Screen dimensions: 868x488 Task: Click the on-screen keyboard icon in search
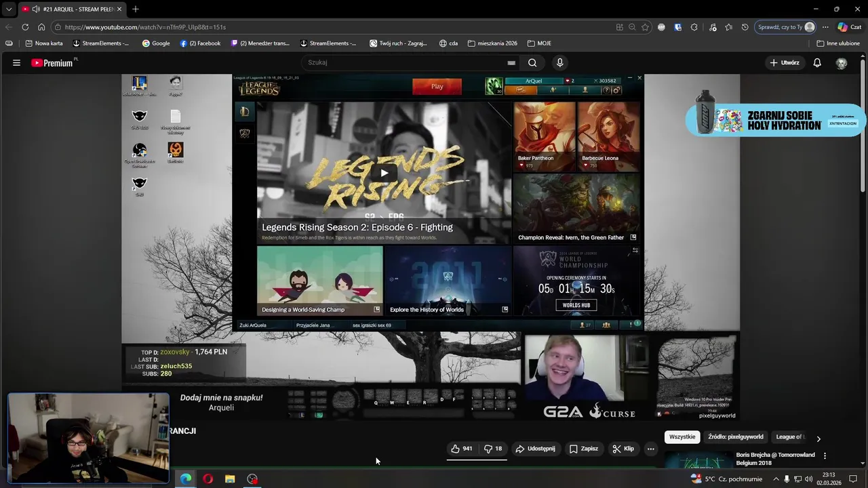click(x=511, y=62)
